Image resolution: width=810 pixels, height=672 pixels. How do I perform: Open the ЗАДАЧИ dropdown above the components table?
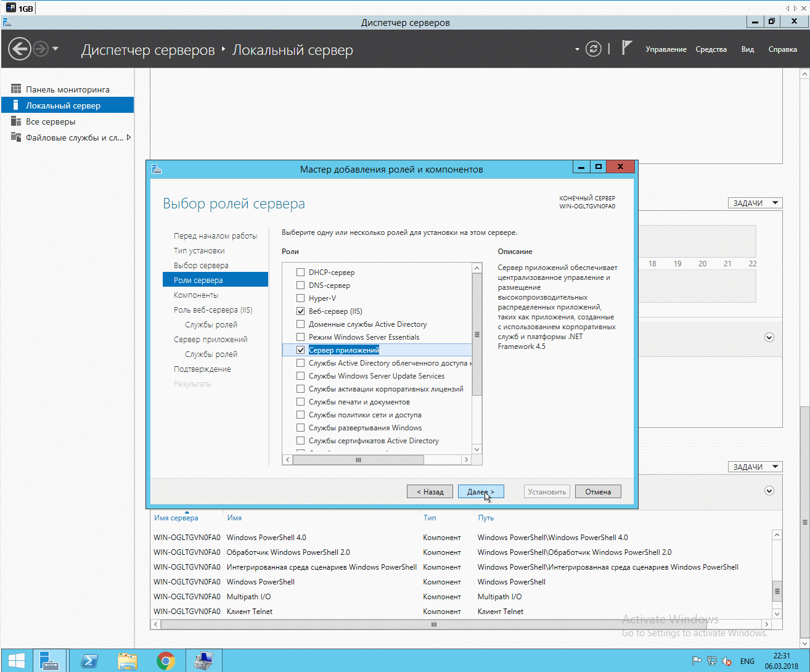755,467
